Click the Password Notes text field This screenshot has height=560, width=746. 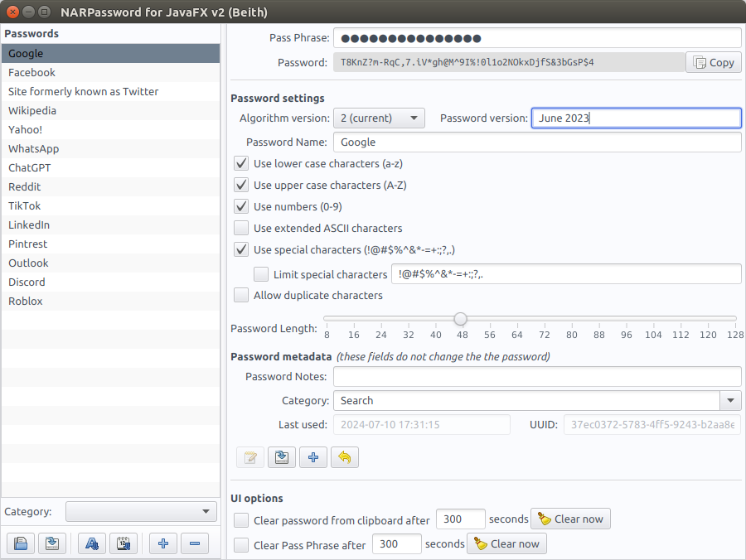(x=536, y=377)
